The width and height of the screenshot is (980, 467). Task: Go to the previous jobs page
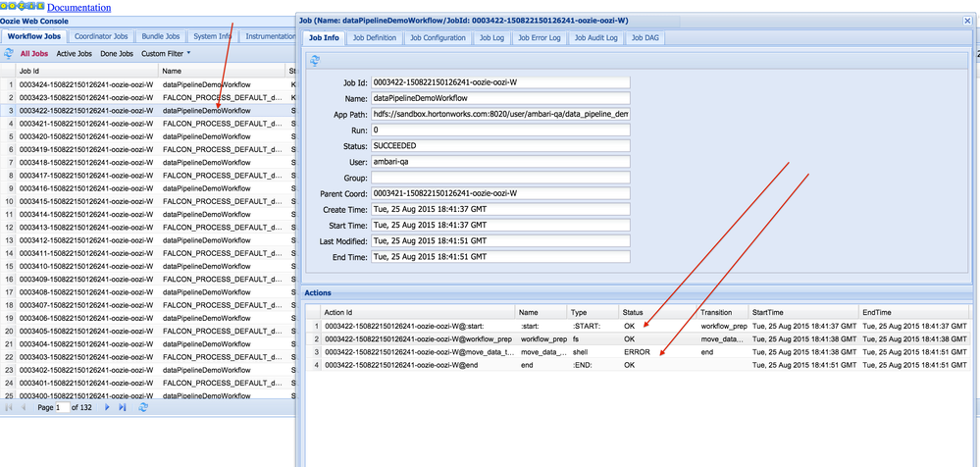click(25, 406)
